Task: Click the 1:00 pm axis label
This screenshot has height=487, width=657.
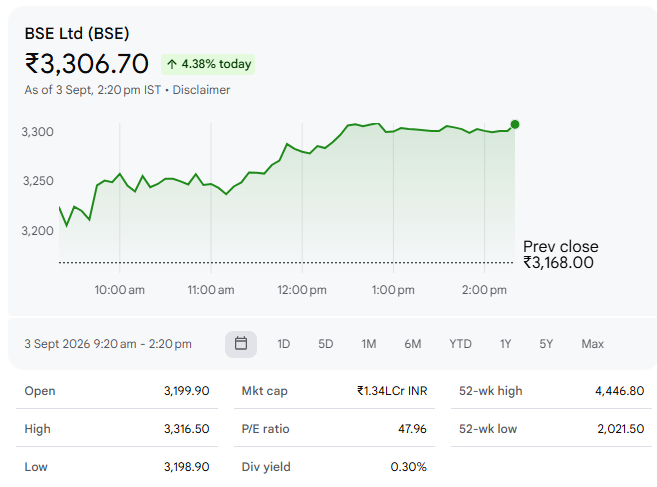Action: point(393,290)
